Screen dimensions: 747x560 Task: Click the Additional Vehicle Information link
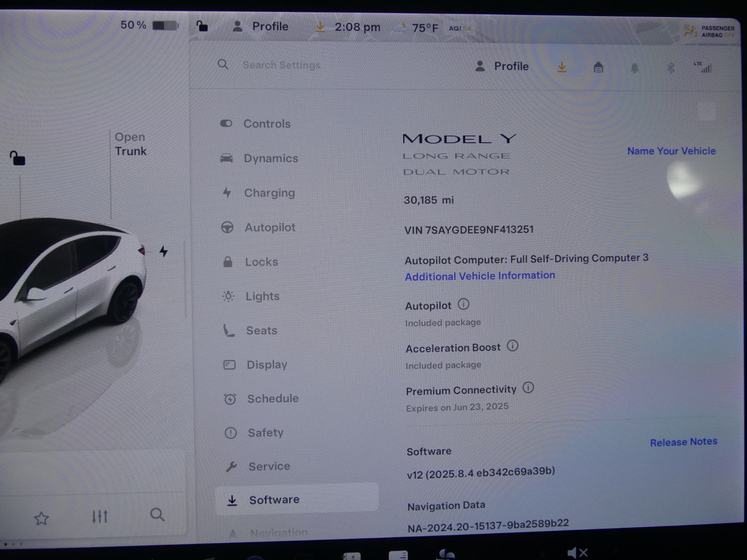[480, 276]
